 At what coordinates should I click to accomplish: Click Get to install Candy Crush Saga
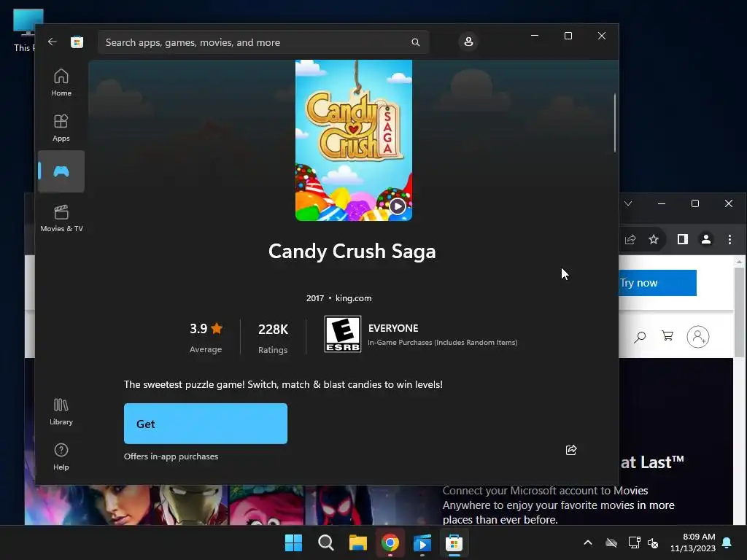pos(205,424)
